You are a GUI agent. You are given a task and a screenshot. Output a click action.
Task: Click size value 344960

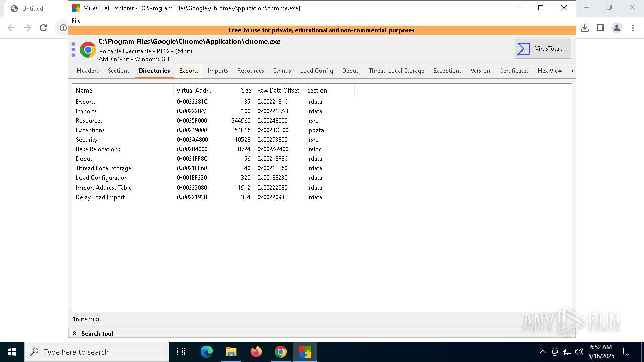click(241, 121)
